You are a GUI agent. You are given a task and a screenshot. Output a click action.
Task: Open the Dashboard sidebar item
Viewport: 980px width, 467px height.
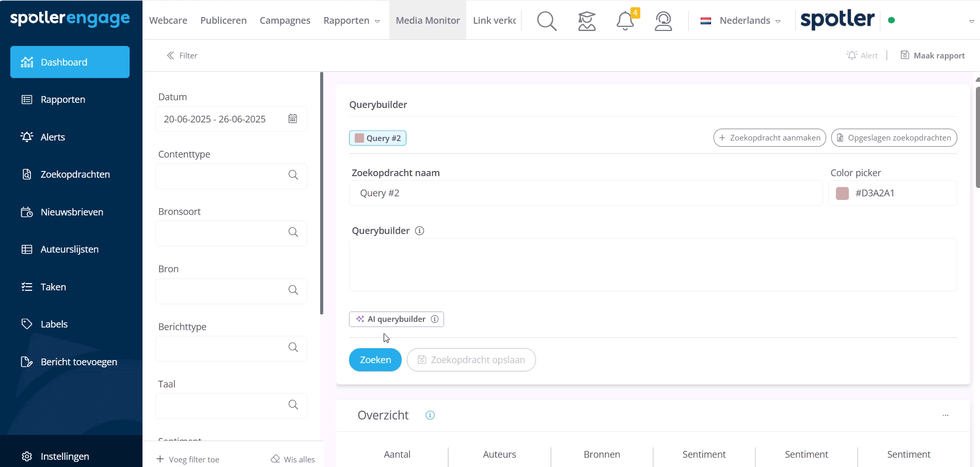(x=70, y=62)
